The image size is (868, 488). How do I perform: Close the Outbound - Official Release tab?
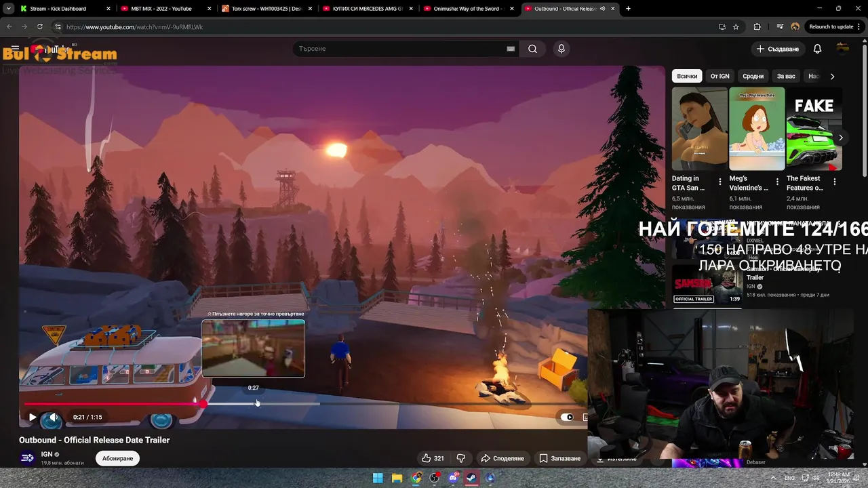[613, 9]
